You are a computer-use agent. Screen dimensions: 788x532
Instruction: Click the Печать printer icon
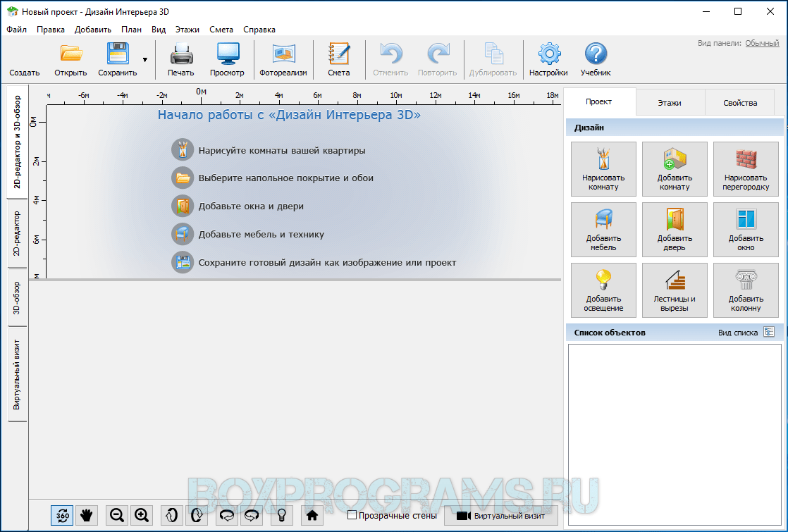pyautogui.click(x=181, y=60)
